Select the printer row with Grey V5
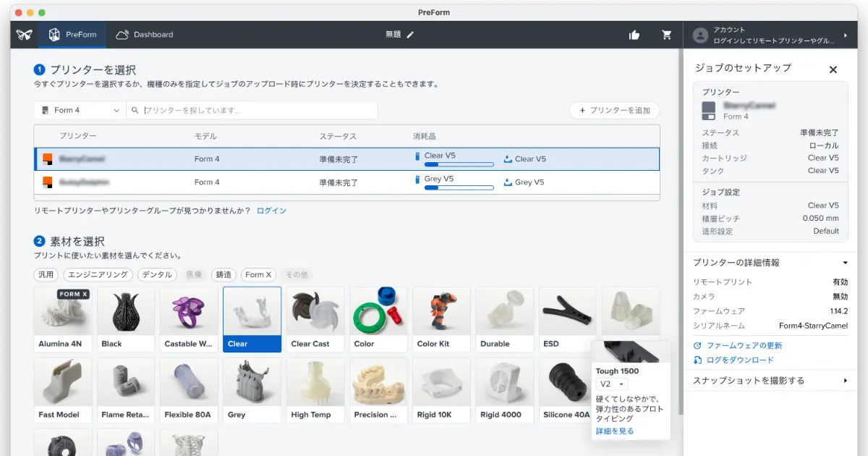 [346, 182]
